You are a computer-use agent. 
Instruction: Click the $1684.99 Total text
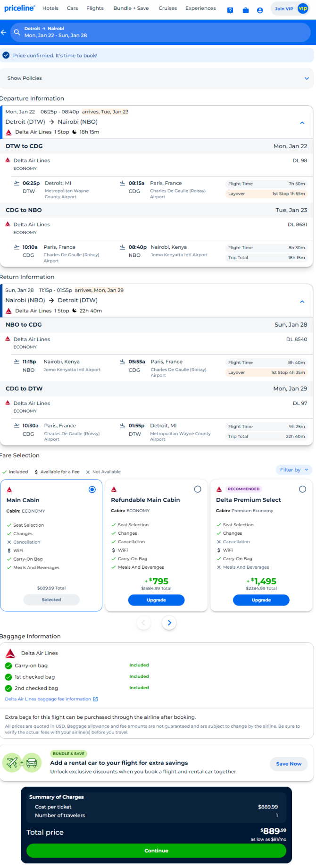tap(156, 589)
